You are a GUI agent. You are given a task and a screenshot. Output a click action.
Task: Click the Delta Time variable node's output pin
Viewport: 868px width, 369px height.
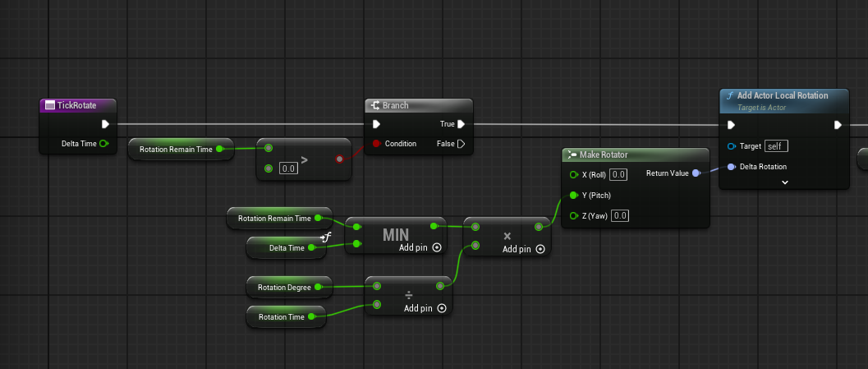(x=311, y=247)
